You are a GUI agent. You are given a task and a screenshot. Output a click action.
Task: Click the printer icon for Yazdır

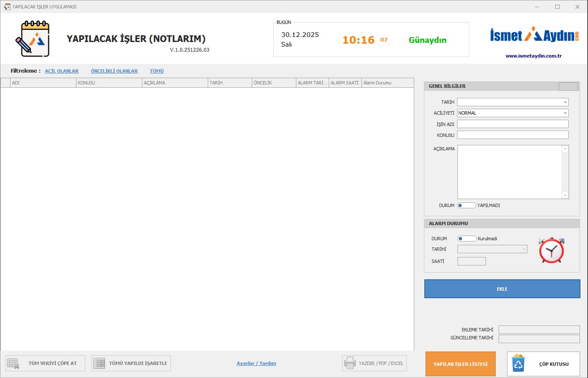point(350,363)
